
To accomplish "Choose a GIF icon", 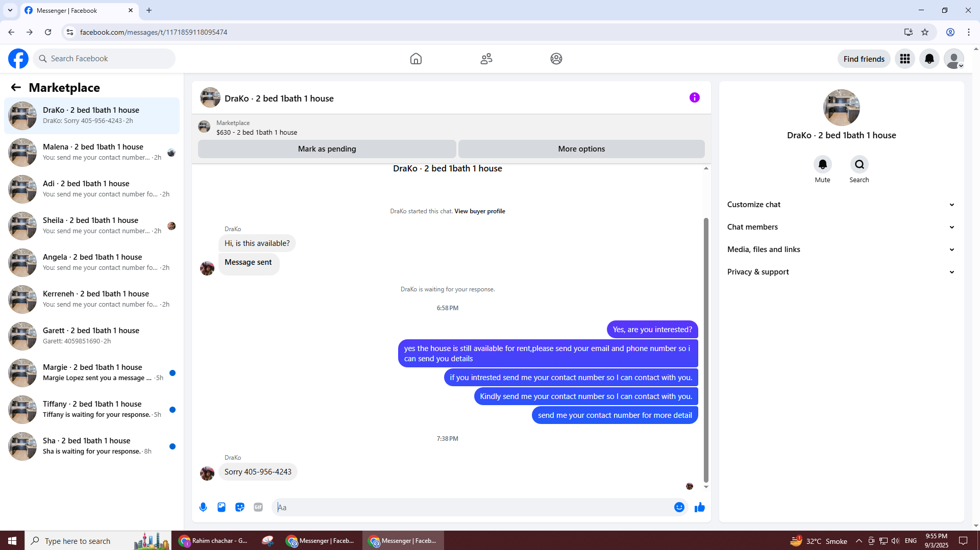I will [258, 507].
